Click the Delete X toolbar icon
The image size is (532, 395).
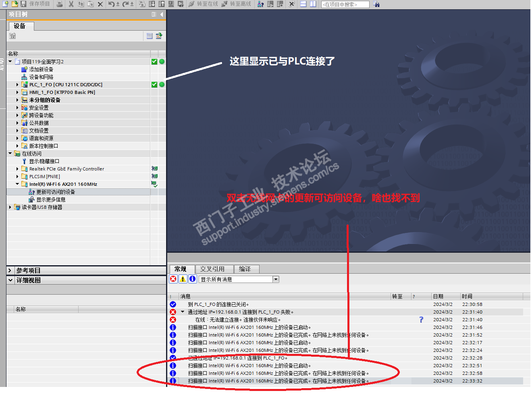click(x=100, y=4)
